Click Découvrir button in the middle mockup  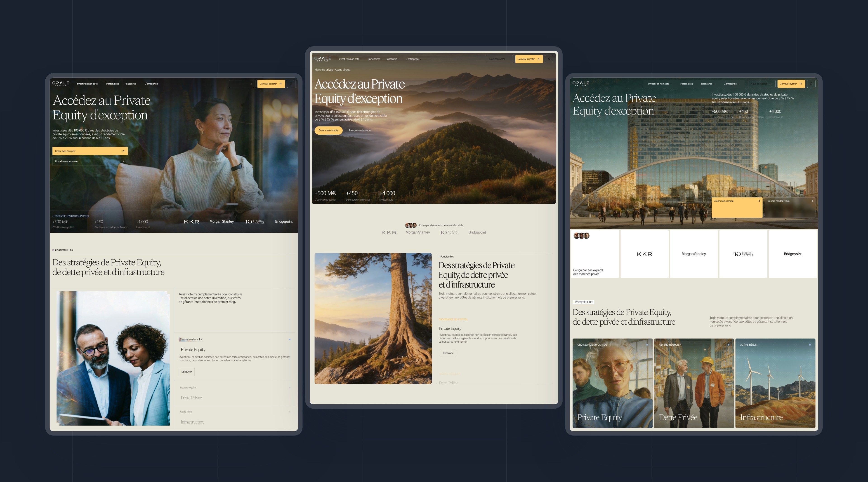pos(448,353)
